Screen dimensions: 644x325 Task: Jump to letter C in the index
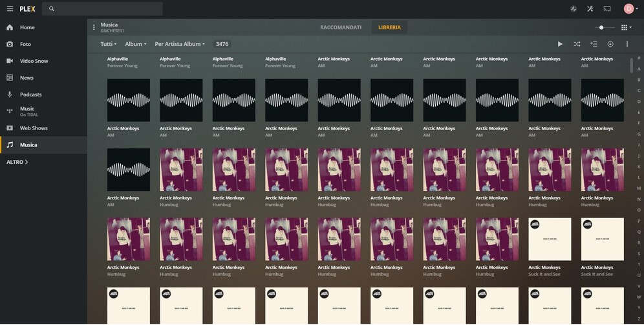(639, 91)
